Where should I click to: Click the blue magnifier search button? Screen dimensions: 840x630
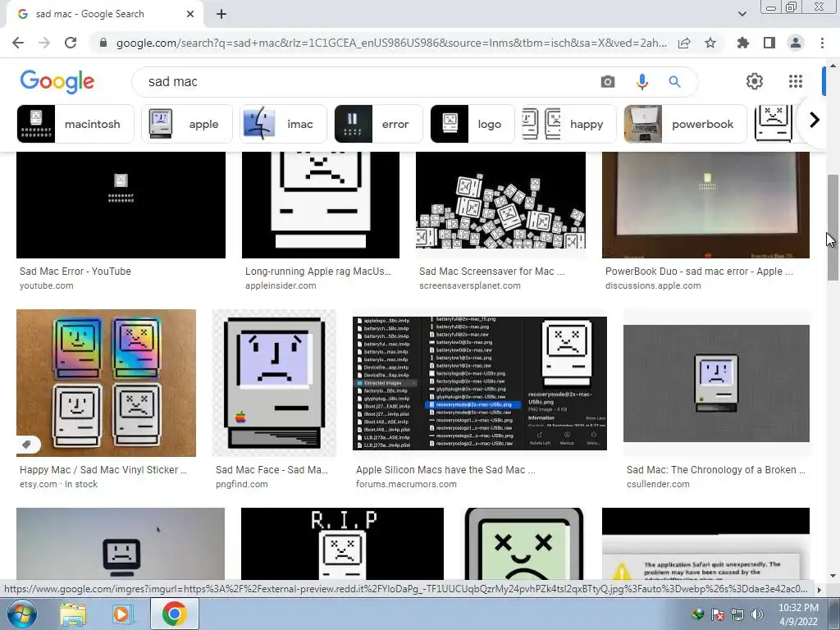[674, 81]
